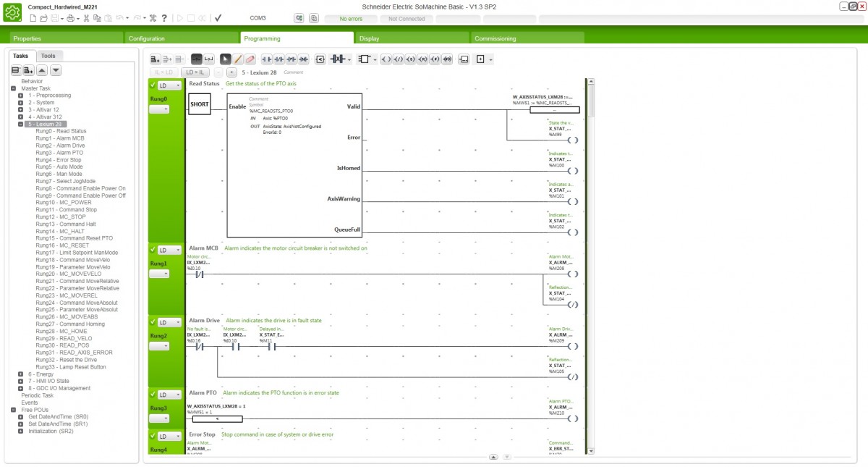Select the eraser tool in ladder toolbar
The width and height of the screenshot is (868, 467).
coord(250,59)
